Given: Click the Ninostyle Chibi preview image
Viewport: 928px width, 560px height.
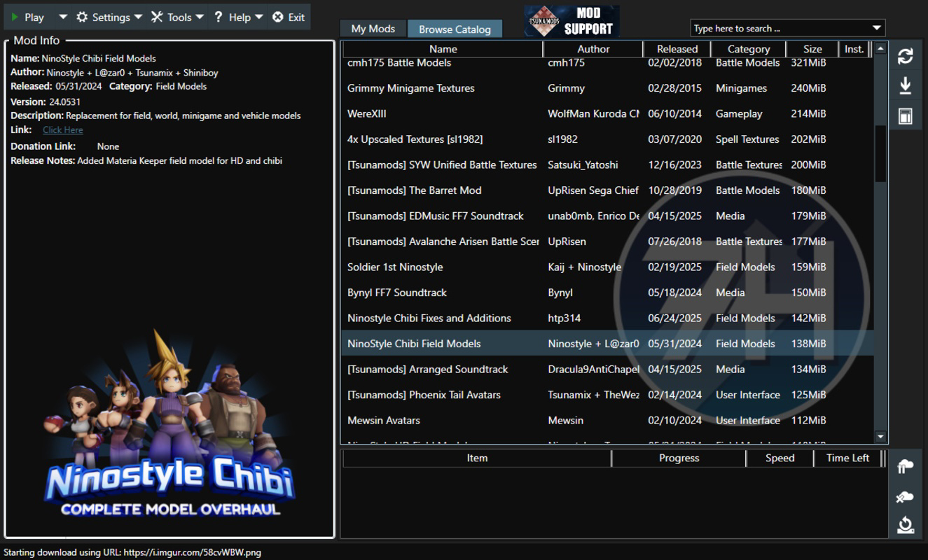Looking at the screenshot, I should point(169,423).
